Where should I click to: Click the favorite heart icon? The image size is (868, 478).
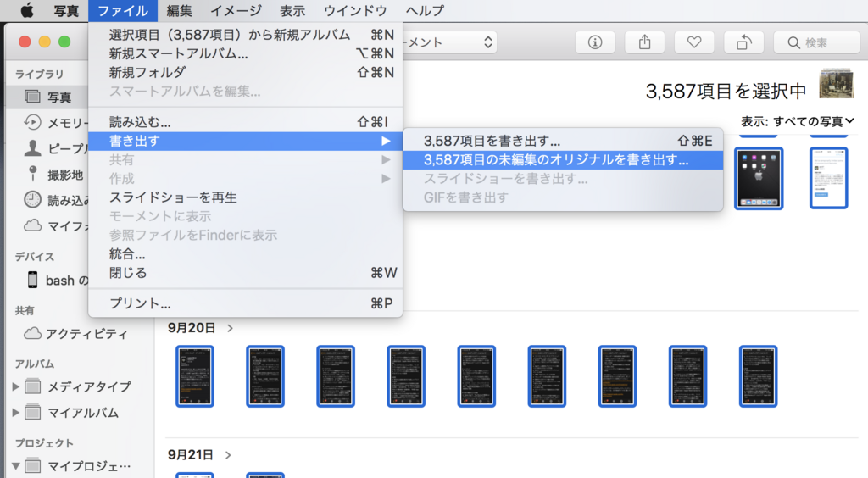tap(694, 42)
